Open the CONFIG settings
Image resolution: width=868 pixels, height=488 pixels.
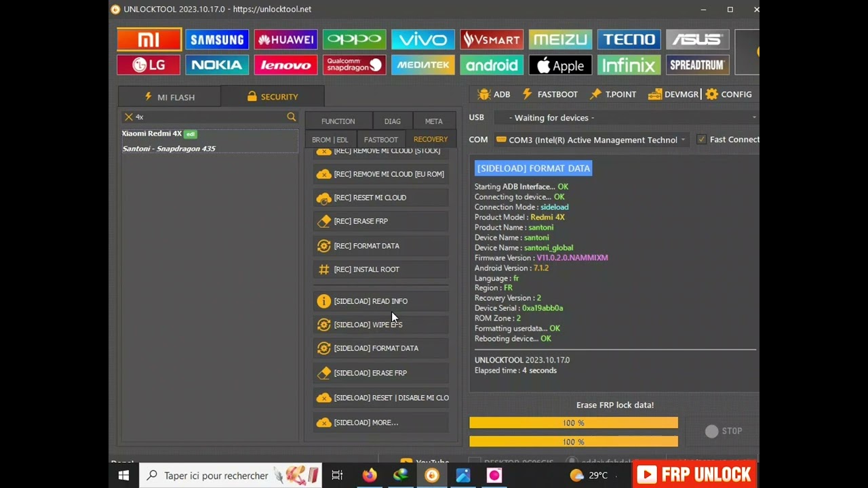click(x=729, y=94)
